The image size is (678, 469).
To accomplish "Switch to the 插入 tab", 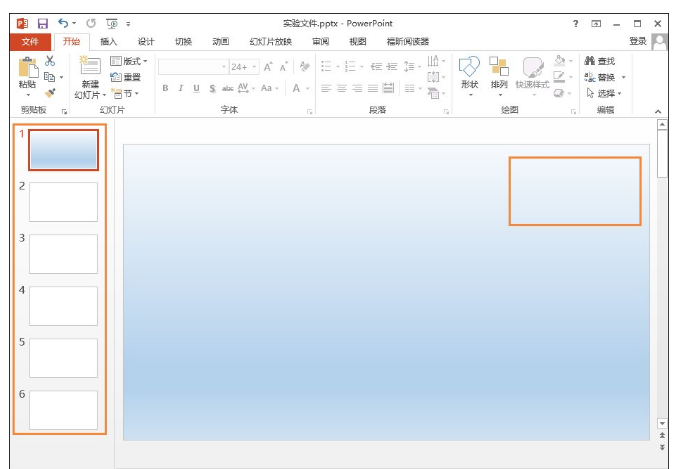I will [108, 41].
